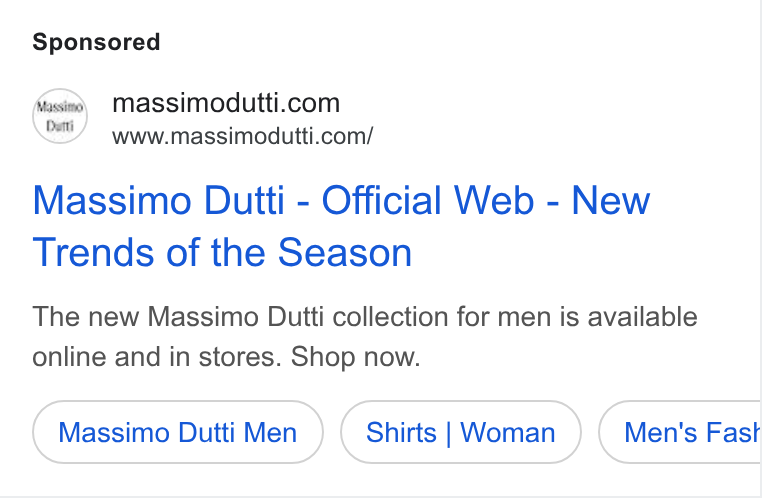The height and width of the screenshot is (498, 762).
Task: Click the ad description text paragraph
Action: click(x=365, y=337)
